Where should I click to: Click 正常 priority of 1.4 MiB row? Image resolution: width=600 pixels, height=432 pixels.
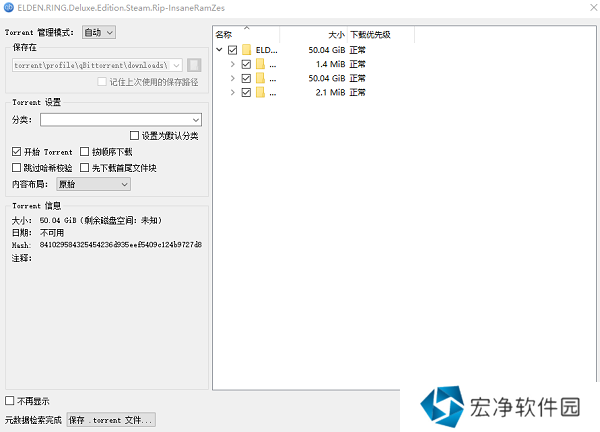click(357, 64)
